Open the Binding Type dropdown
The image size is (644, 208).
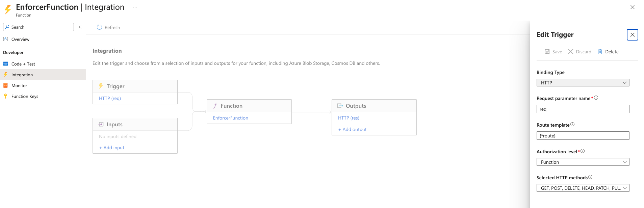(x=583, y=83)
